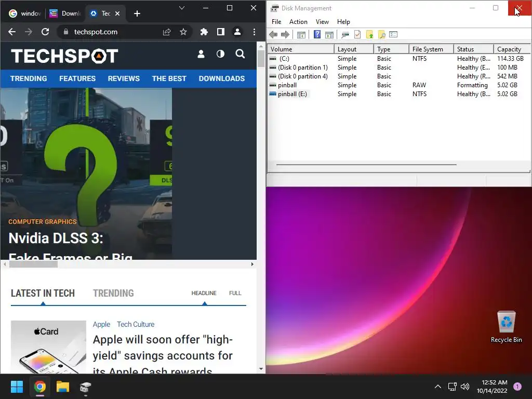Switch to FULL view

[x=235, y=293]
